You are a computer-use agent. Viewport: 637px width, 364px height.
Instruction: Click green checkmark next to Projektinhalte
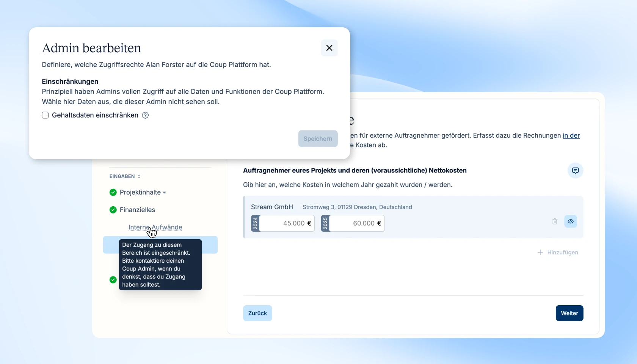coord(113,192)
